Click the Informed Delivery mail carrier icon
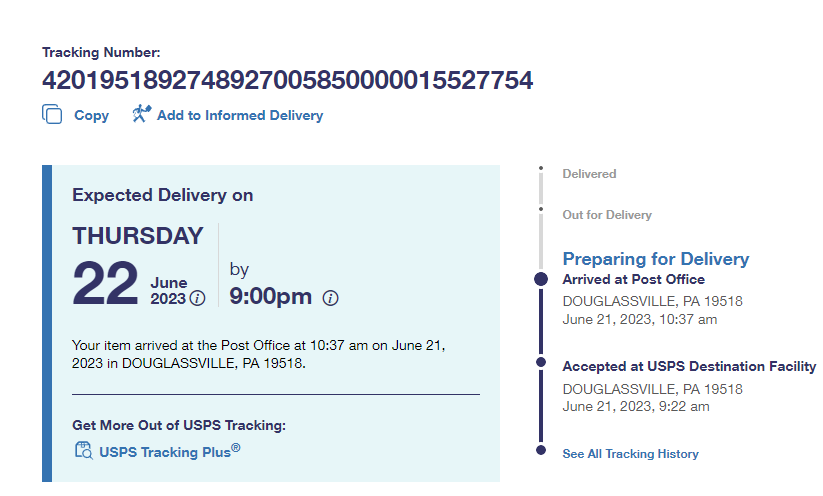This screenshot has width=823, height=496. coord(141,114)
